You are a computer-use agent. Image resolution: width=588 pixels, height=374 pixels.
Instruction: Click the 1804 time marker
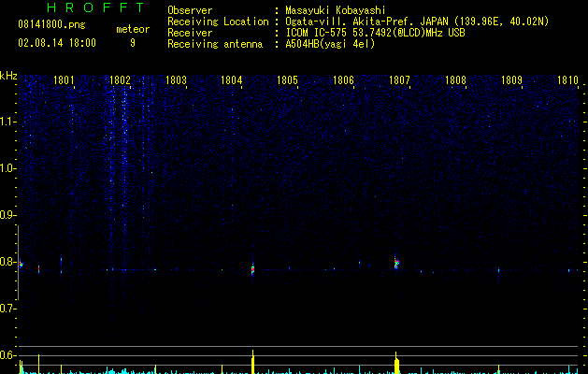232,80
